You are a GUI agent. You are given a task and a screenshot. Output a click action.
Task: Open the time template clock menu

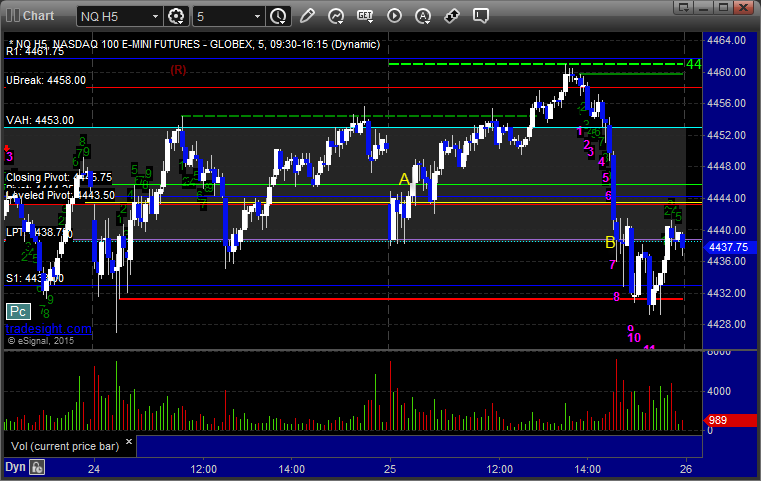[278, 16]
